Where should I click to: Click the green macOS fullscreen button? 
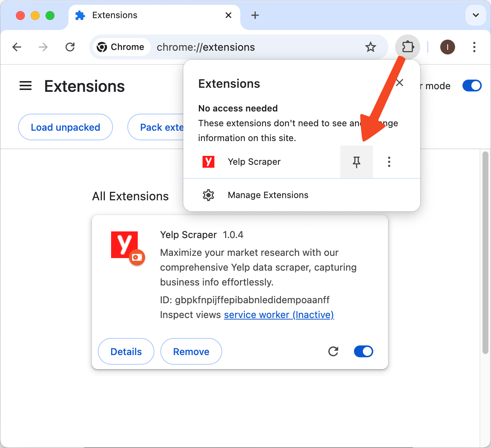[50, 15]
